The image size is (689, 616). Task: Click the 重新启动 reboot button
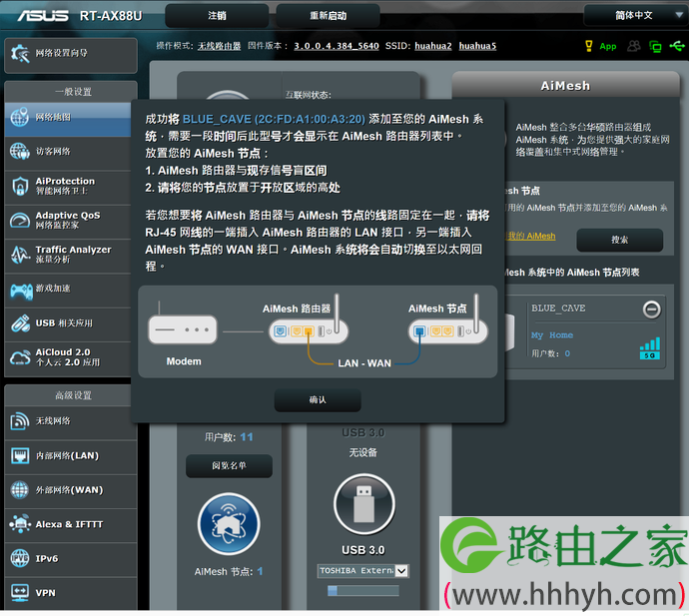(x=328, y=16)
